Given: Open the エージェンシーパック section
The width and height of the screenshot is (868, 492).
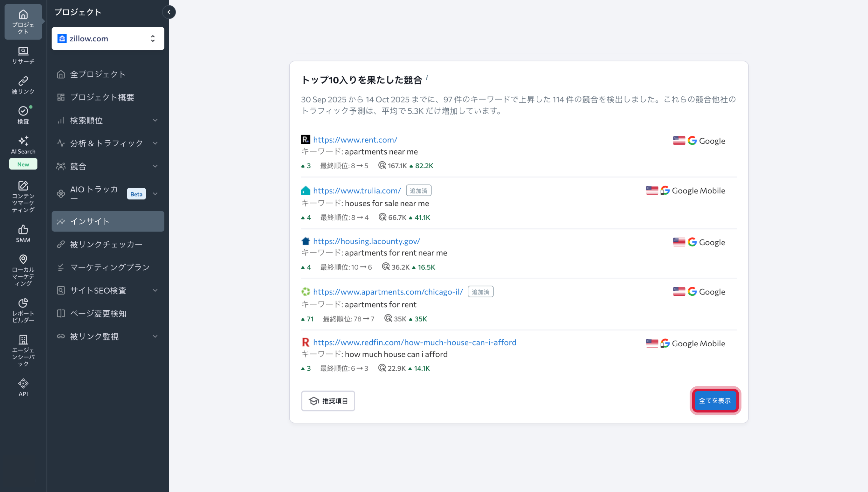Looking at the screenshot, I should coord(23,348).
